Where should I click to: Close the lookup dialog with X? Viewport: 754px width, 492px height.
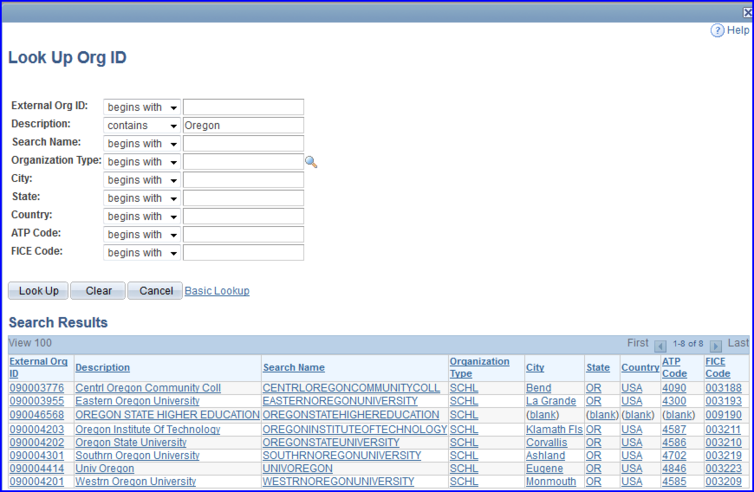pos(748,13)
